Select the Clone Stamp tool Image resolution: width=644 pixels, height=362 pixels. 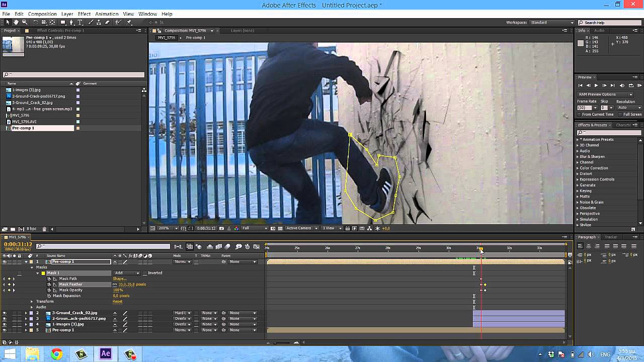(99, 22)
